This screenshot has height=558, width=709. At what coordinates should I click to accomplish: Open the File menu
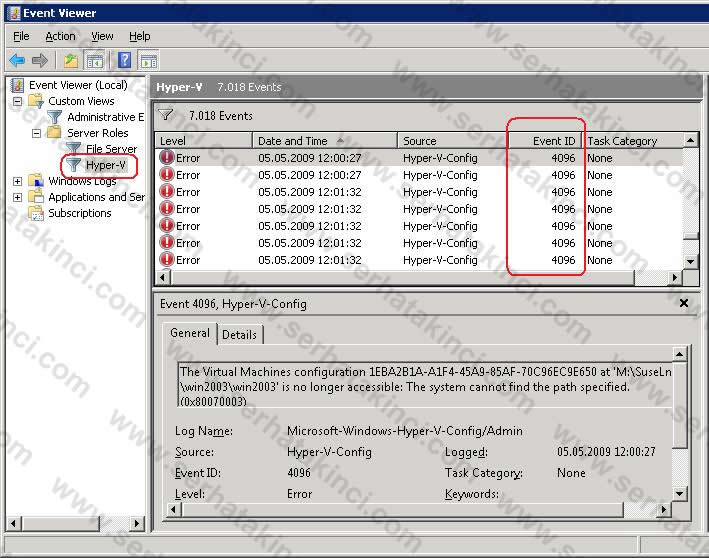[21, 36]
